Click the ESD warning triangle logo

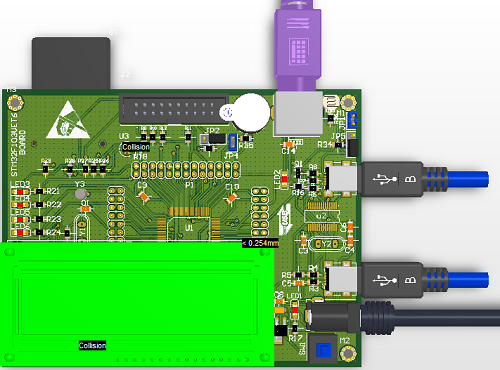(x=68, y=120)
